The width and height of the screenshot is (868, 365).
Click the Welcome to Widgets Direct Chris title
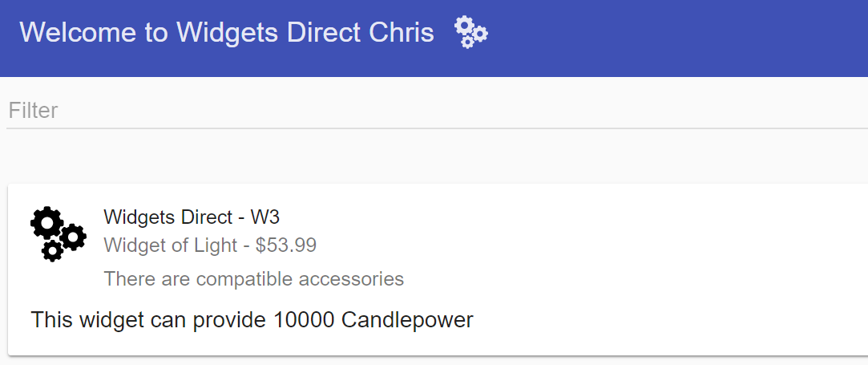click(x=227, y=32)
